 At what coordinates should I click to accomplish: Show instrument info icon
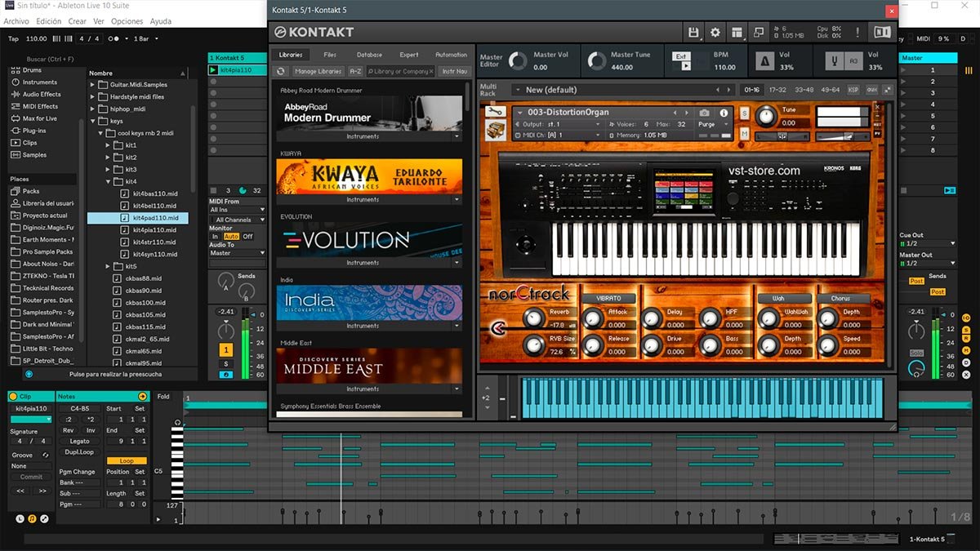coord(724,113)
